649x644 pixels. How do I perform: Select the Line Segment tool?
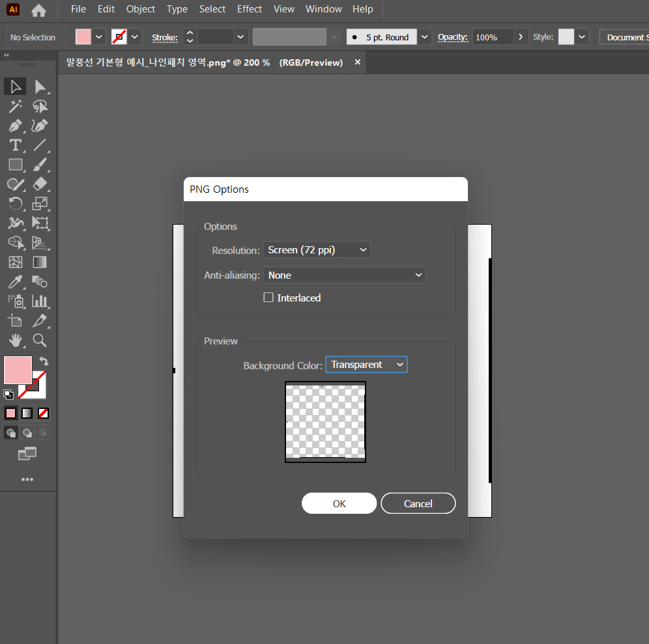40,145
